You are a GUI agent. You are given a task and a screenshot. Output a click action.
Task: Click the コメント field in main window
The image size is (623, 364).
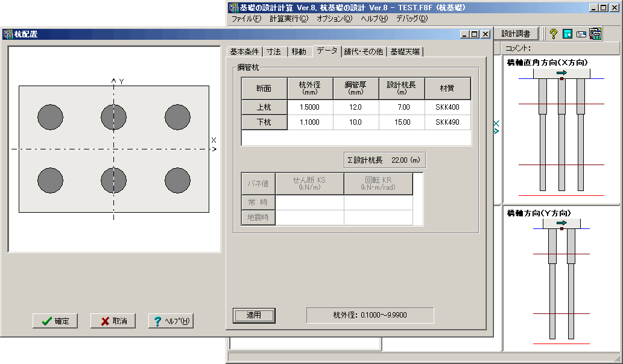tap(560, 48)
